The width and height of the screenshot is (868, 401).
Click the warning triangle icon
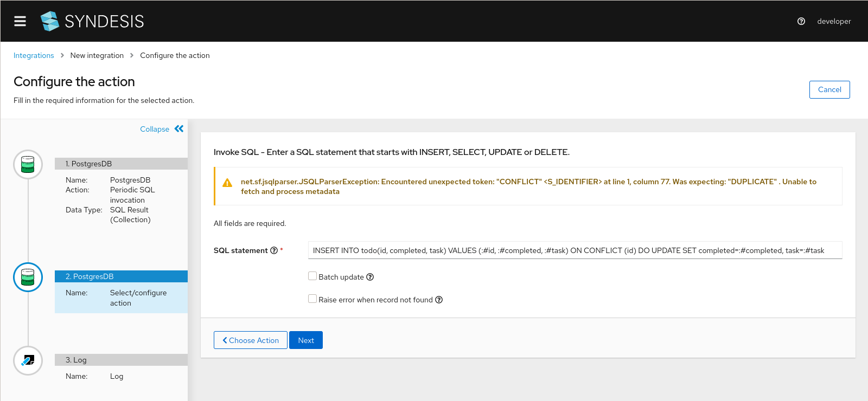227,183
